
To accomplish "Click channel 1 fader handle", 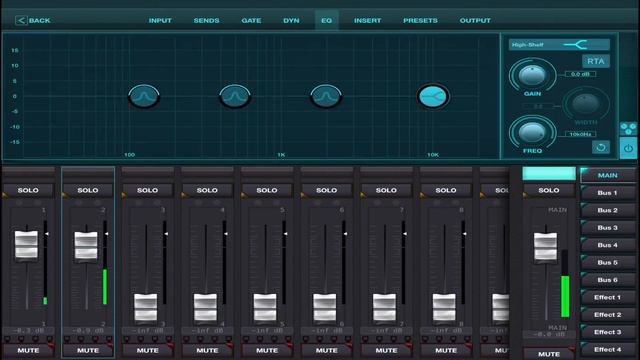I will (27, 244).
